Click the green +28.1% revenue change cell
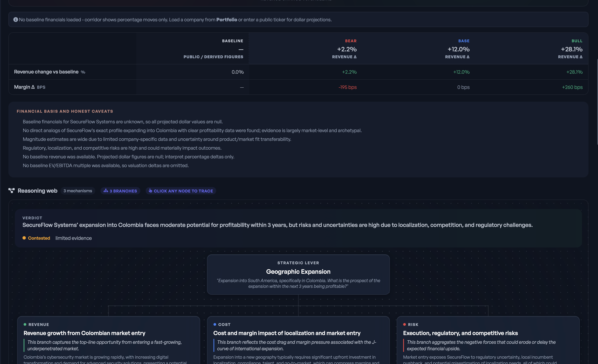This screenshot has height=364, width=598. [574, 72]
